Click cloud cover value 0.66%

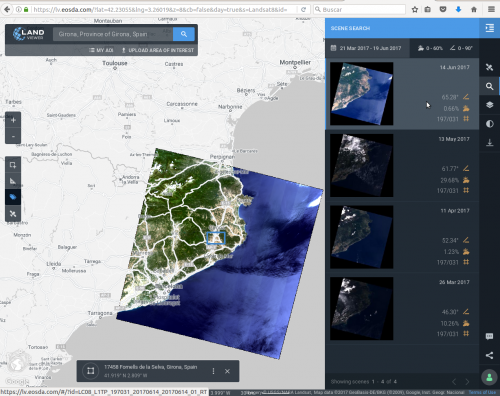[451, 109]
